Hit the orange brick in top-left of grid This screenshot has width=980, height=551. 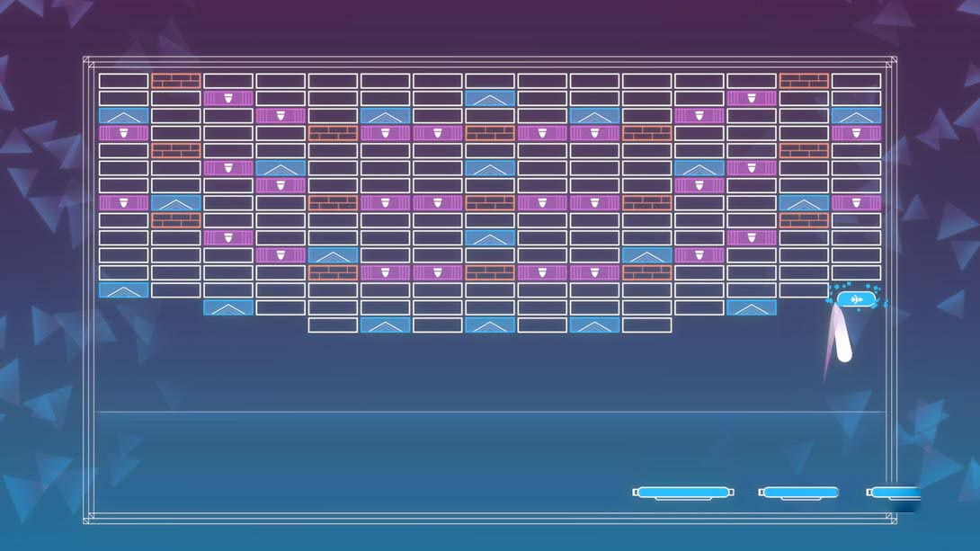[175, 81]
